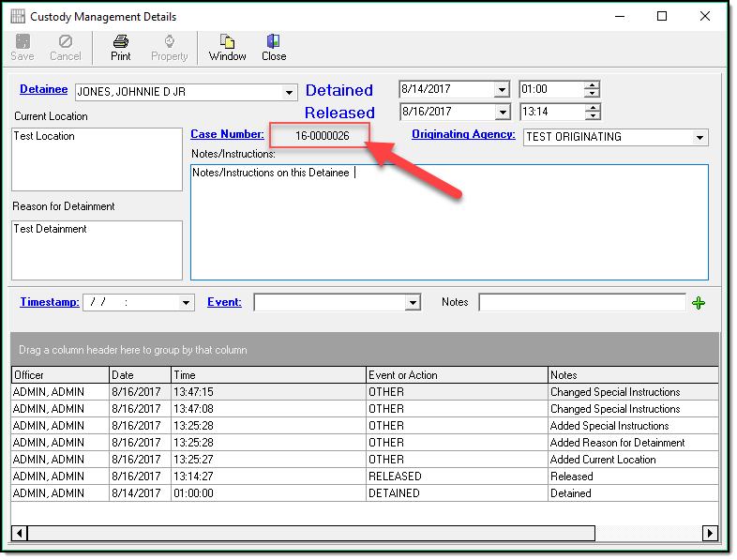Image resolution: width=737 pixels, height=560 pixels.
Task: Expand the Detainee name dropdown
Action: (x=290, y=92)
